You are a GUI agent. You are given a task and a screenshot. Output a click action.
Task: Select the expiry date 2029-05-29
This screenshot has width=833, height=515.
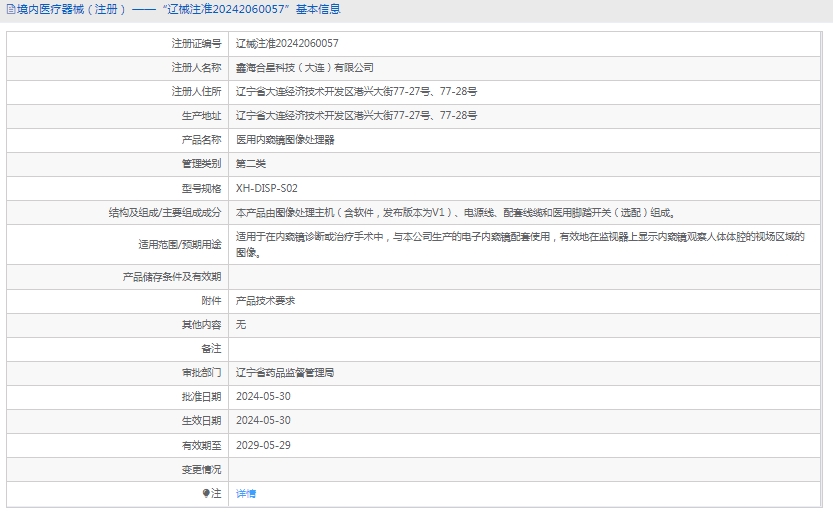pos(263,445)
